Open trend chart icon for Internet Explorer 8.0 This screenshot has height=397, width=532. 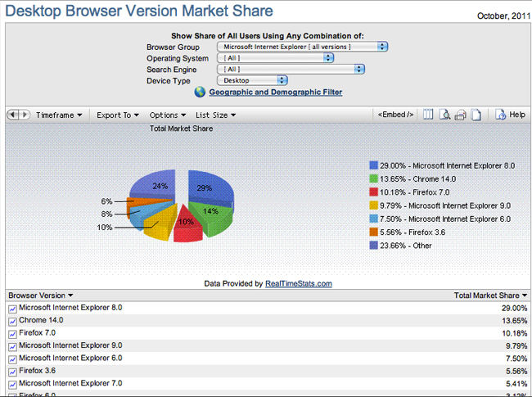pyautogui.click(x=12, y=309)
